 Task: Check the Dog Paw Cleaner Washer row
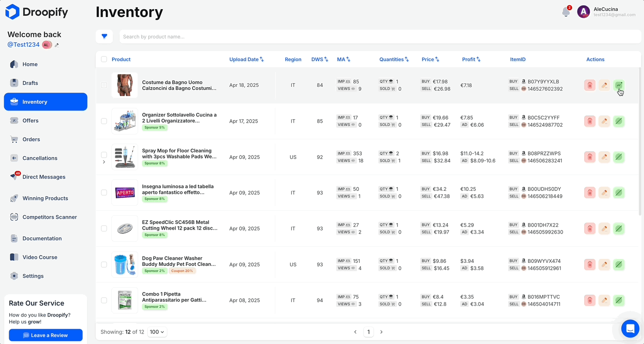(104, 265)
